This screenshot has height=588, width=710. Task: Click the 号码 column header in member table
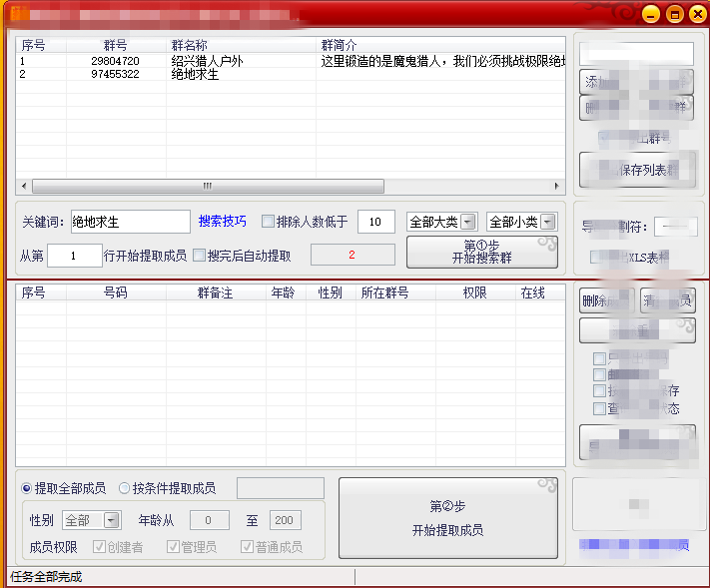(x=116, y=293)
